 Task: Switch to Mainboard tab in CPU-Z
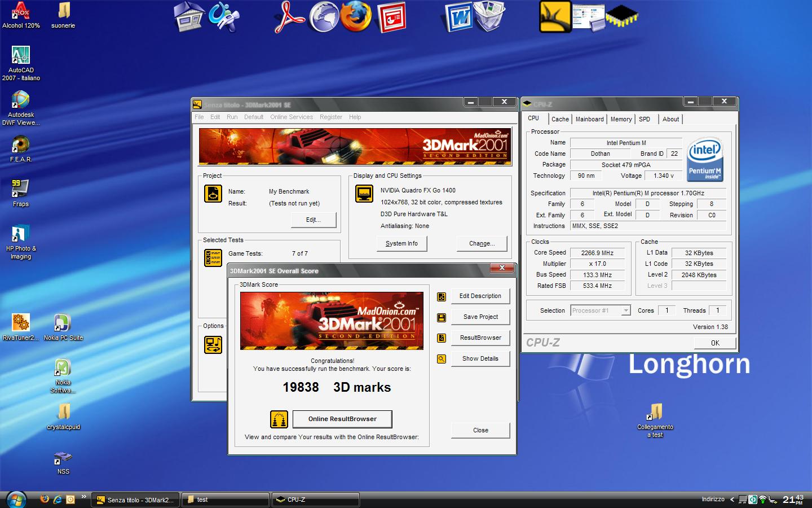pos(589,119)
